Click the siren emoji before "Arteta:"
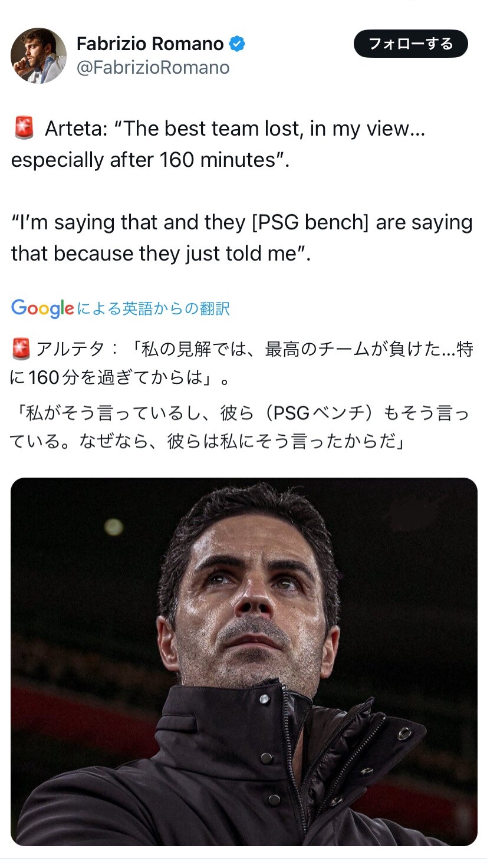 (24, 129)
